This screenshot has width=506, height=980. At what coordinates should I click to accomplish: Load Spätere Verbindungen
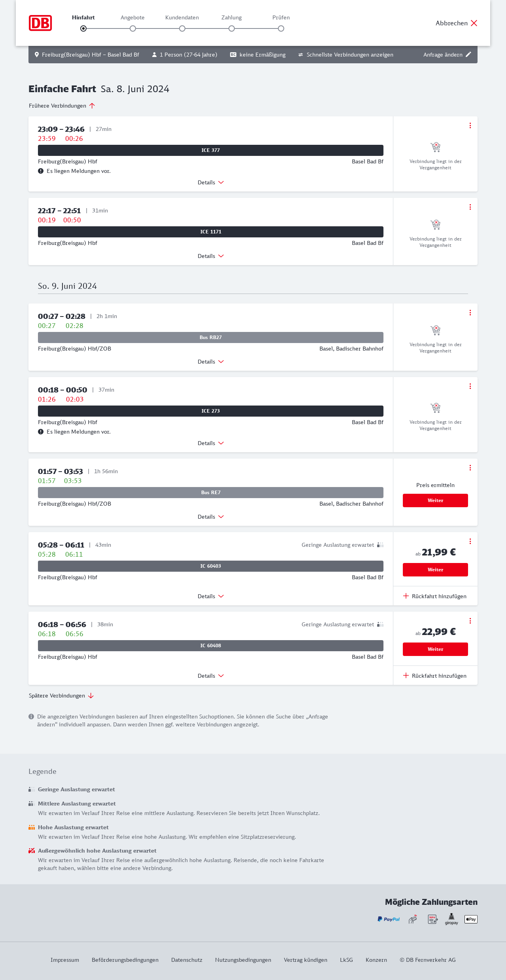(x=61, y=696)
